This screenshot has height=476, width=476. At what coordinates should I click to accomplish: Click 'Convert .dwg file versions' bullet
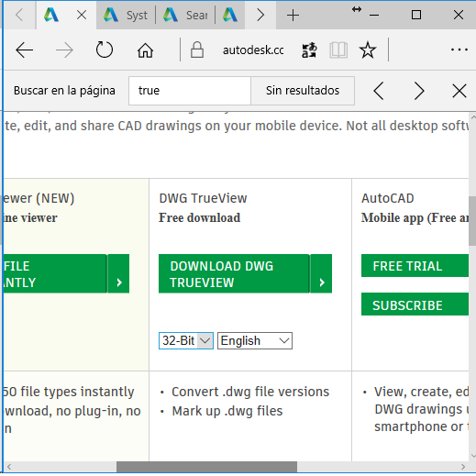click(x=250, y=392)
